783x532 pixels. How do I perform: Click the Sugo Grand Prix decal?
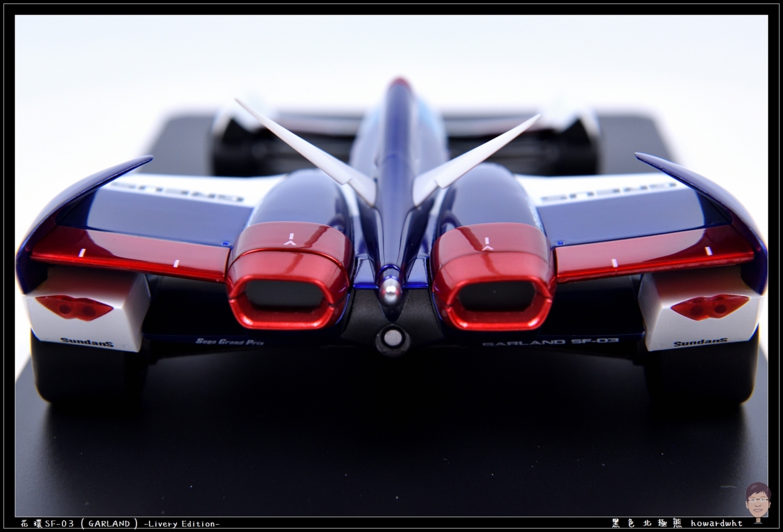pos(229,341)
